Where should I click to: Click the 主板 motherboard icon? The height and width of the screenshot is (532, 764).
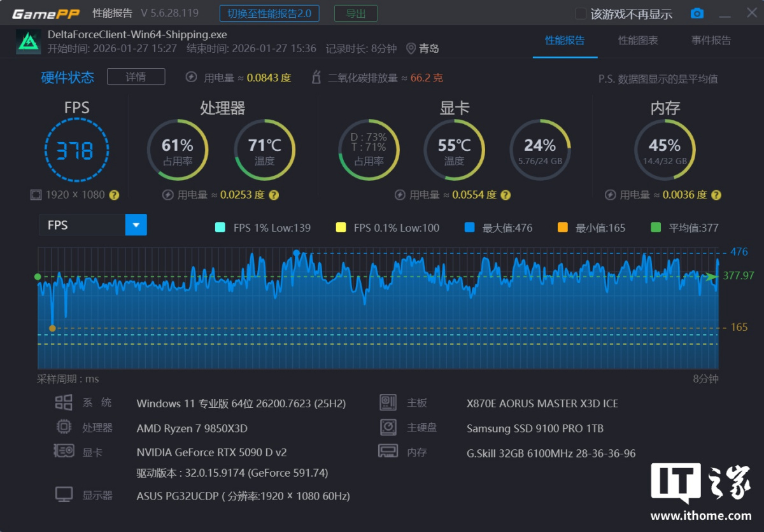coord(387,402)
